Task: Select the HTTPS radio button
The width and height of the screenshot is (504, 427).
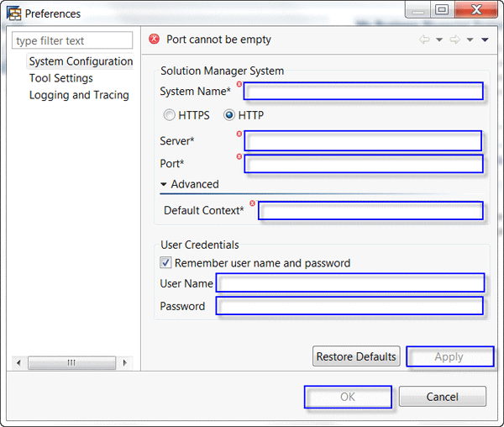Action: coord(169,115)
